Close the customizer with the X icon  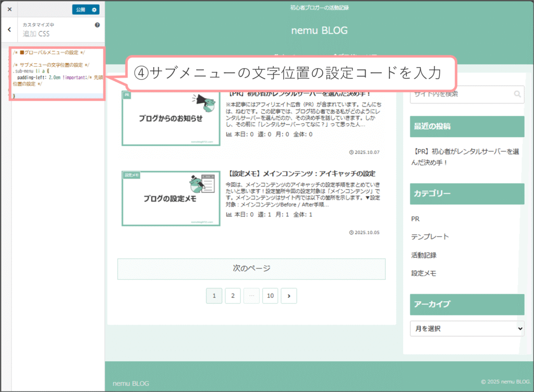[x=9, y=9]
